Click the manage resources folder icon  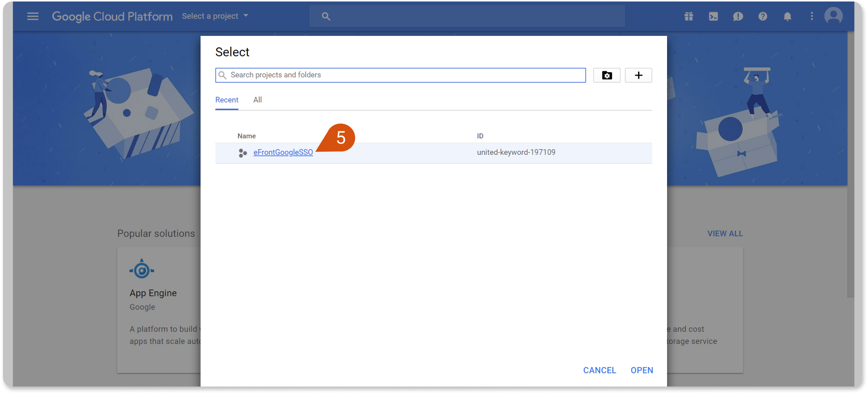(607, 75)
